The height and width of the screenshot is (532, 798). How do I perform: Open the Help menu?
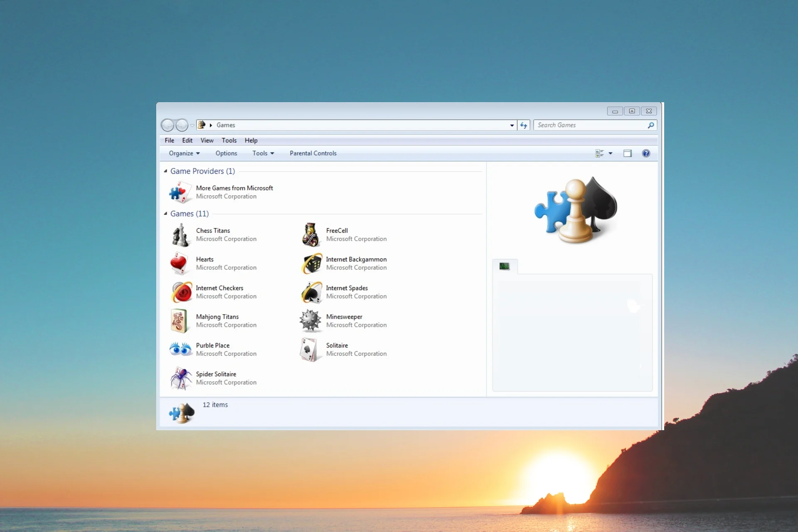click(251, 140)
